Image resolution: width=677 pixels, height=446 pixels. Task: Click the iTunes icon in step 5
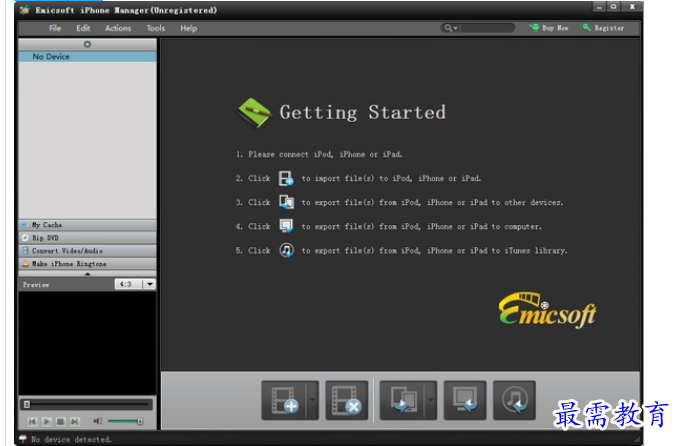click(286, 250)
